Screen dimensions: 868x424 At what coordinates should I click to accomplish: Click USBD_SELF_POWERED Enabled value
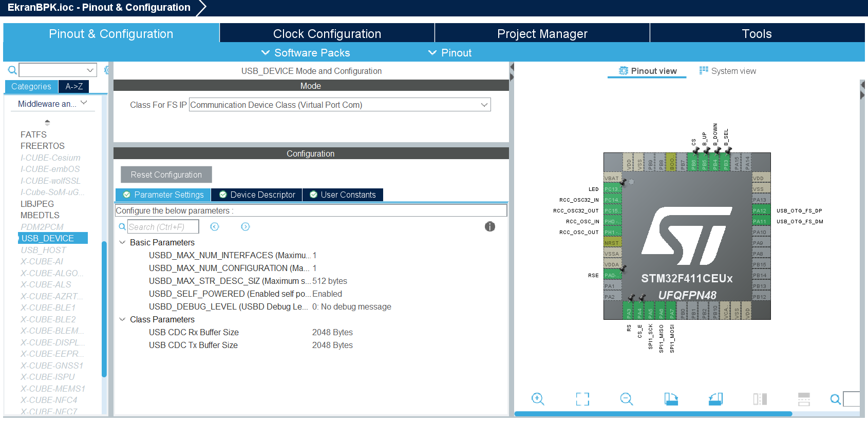pos(327,294)
